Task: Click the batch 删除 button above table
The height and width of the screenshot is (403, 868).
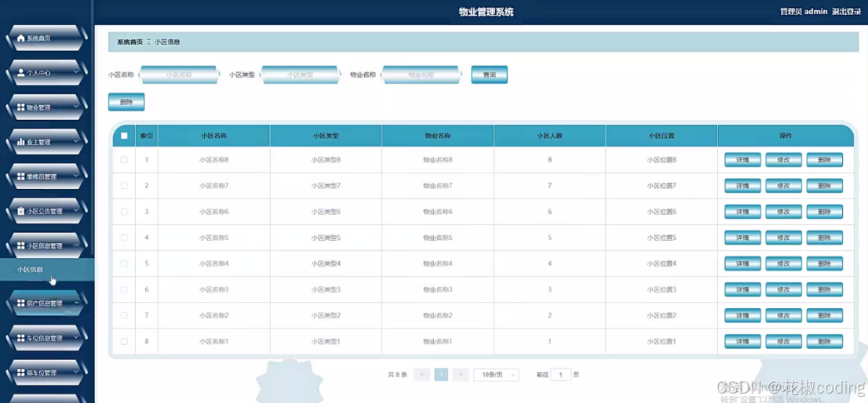Action: 126,102
